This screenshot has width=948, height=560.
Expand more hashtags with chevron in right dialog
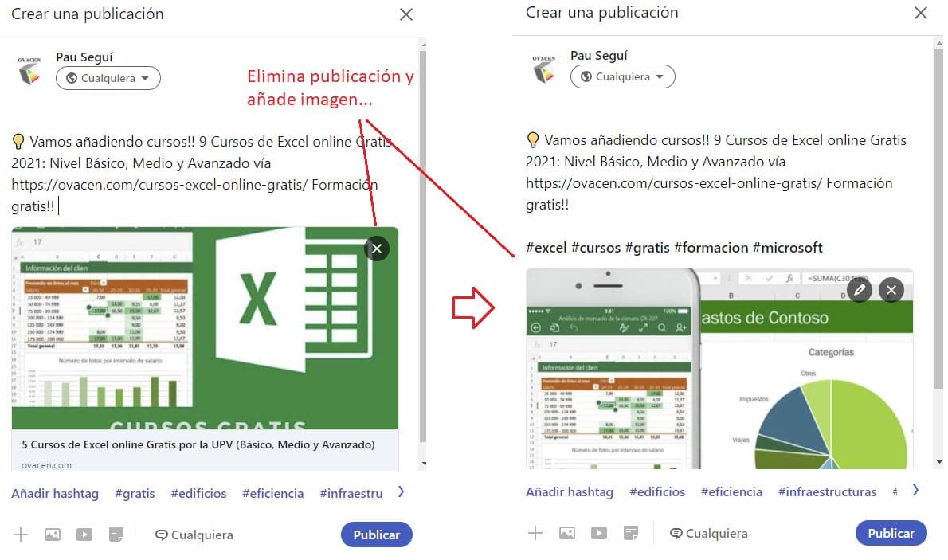coord(915,491)
